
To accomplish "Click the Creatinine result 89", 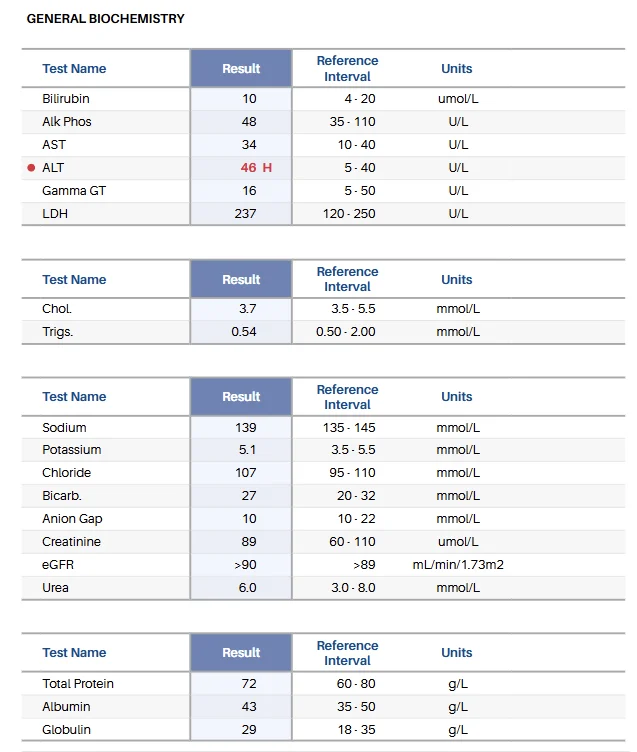I will (249, 542).
